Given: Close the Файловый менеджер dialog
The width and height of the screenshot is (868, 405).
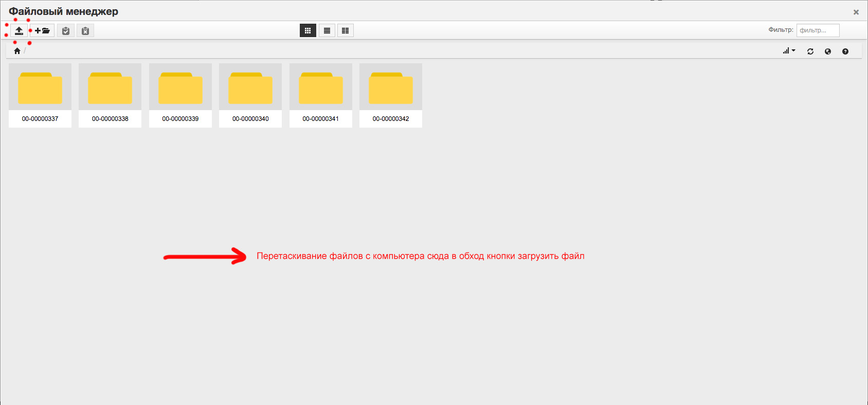Looking at the screenshot, I should (x=856, y=12).
